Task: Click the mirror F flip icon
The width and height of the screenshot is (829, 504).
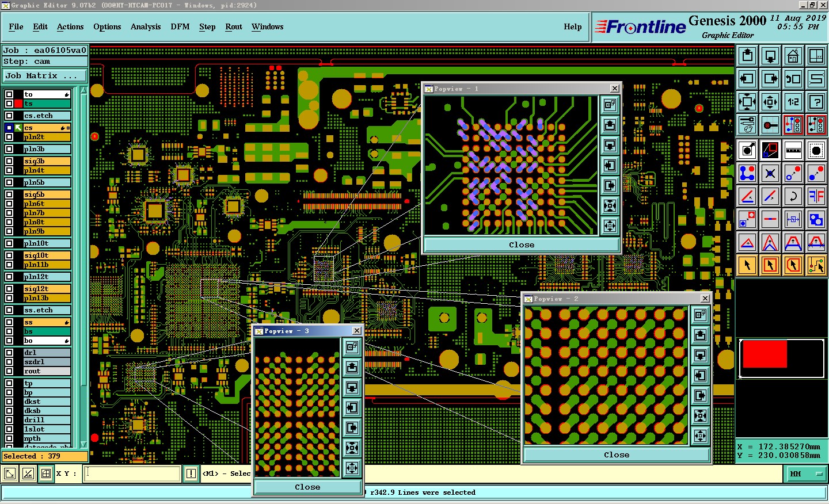Action: [816, 196]
